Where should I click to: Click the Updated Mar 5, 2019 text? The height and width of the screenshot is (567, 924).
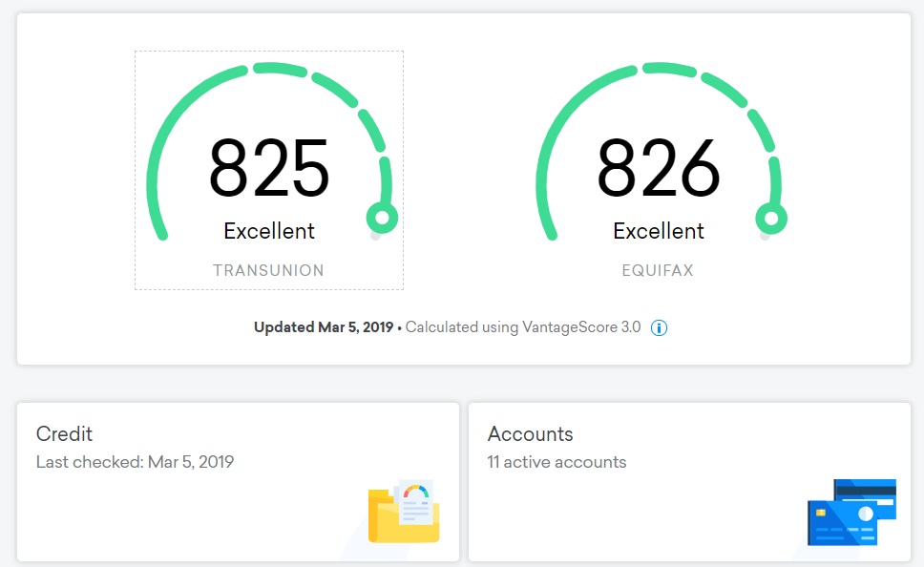(x=324, y=327)
